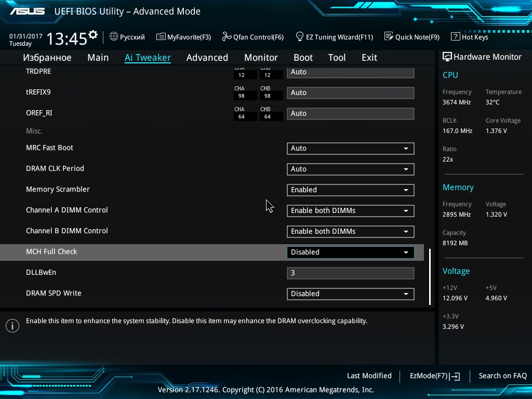
Task: Click the Qfan Control fan icon
Action: [227, 36]
